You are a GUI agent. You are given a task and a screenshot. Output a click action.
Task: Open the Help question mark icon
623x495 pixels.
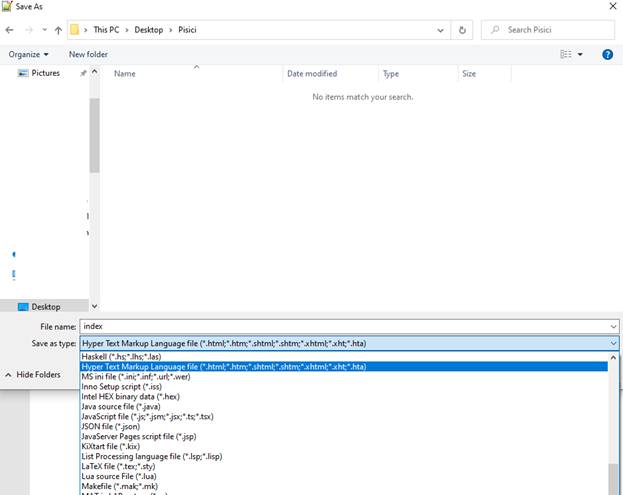[x=607, y=54]
